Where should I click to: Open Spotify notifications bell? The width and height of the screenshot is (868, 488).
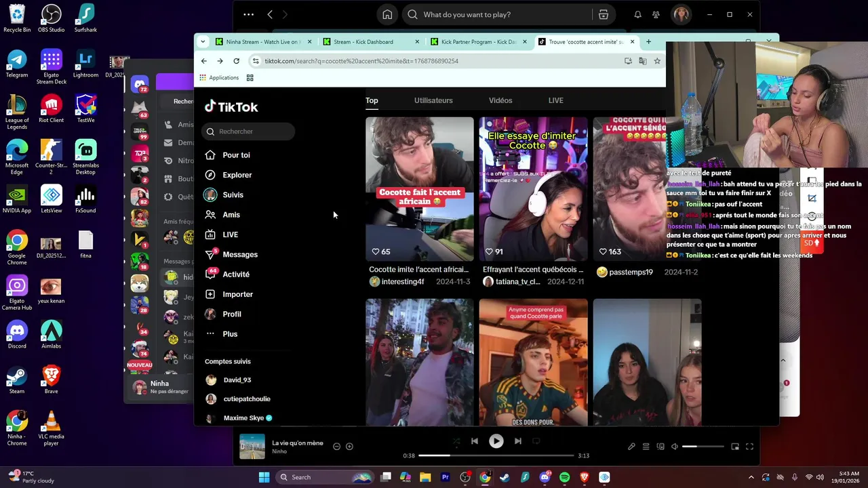pos(637,14)
